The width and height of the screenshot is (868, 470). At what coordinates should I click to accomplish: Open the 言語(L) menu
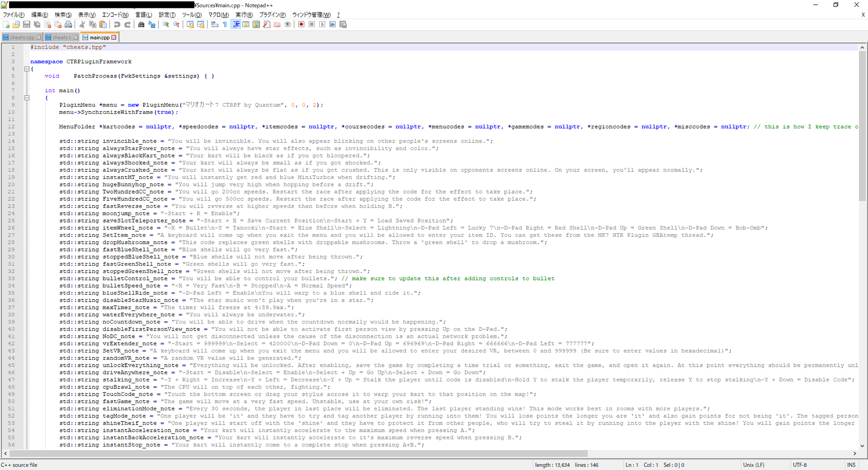[144, 15]
